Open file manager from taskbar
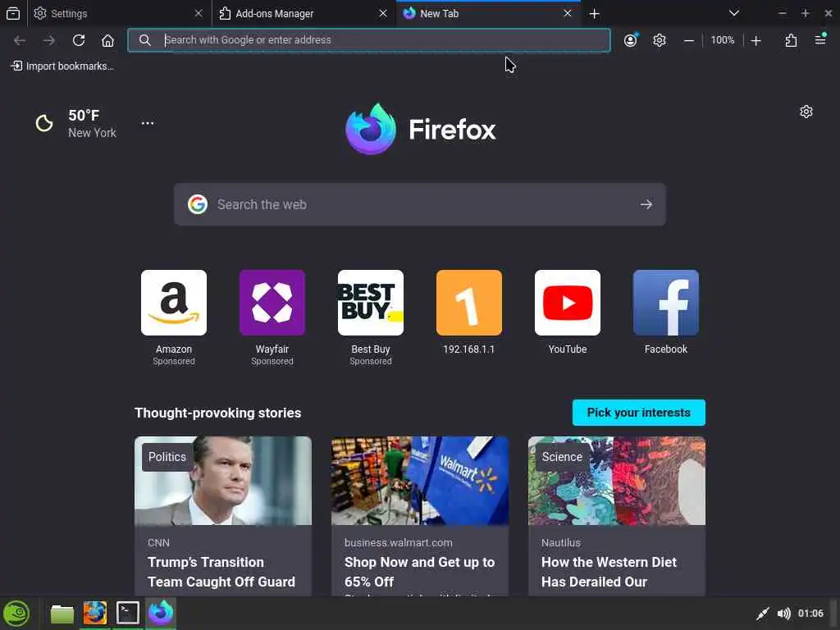This screenshot has height=630, width=840. (62, 614)
